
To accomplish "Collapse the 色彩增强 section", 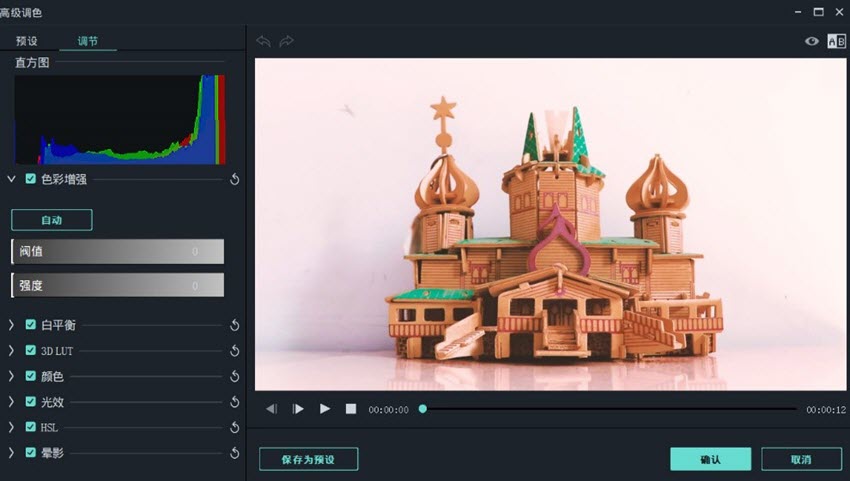I will click(x=11, y=179).
